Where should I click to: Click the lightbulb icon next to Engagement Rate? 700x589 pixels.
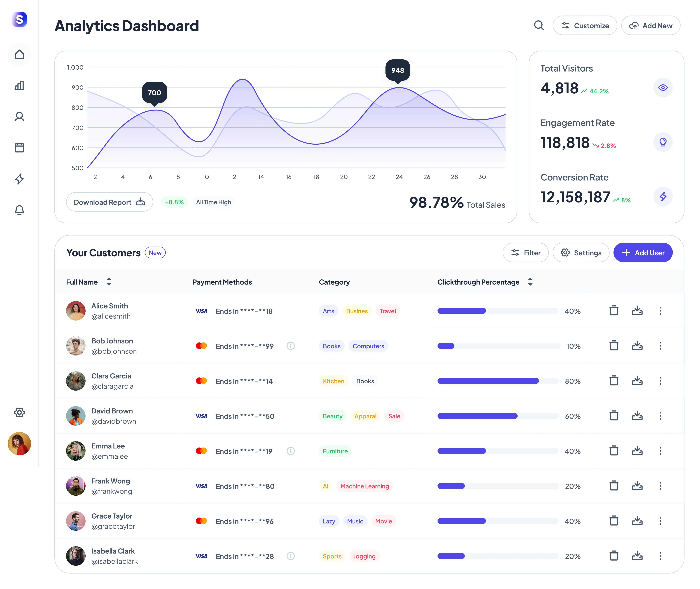coord(663,142)
